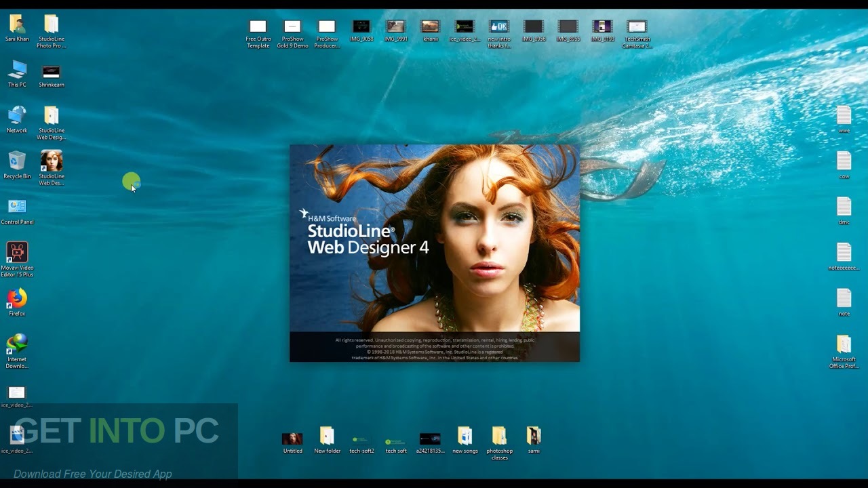
Task: Select the tech-soft2 image file
Action: tap(361, 439)
